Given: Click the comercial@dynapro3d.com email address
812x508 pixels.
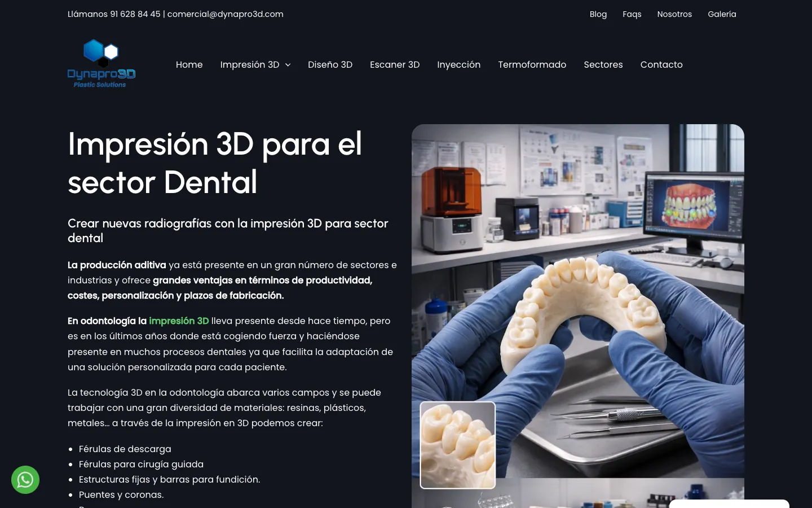Looking at the screenshot, I should click(x=226, y=14).
